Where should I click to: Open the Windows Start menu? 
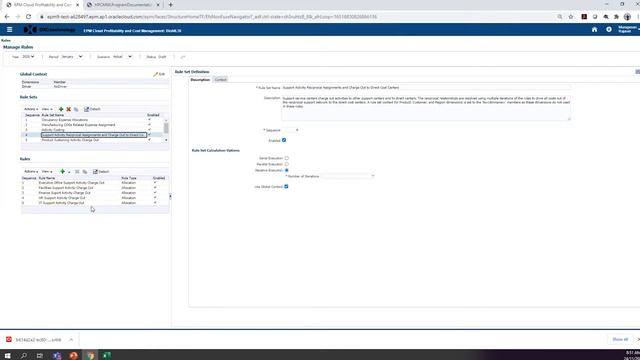click(x=7, y=356)
